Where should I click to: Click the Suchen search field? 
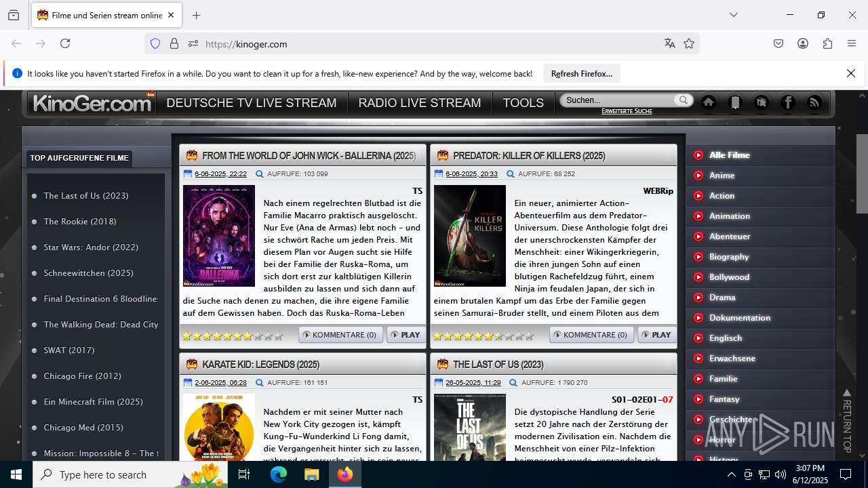point(618,100)
